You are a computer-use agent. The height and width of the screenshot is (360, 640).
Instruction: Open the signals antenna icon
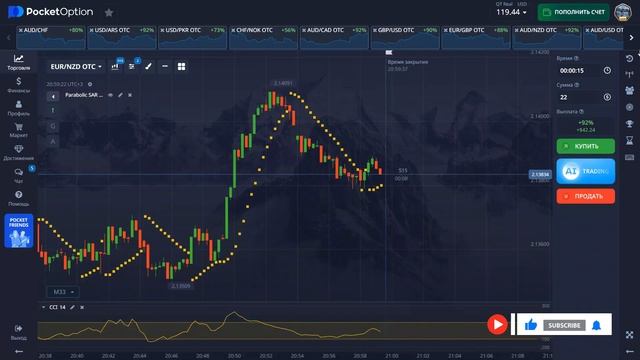point(629,74)
